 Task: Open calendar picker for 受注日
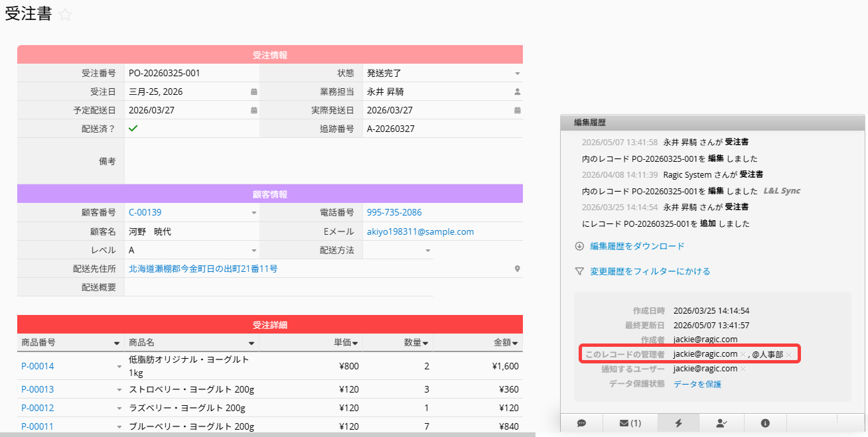coord(253,92)
